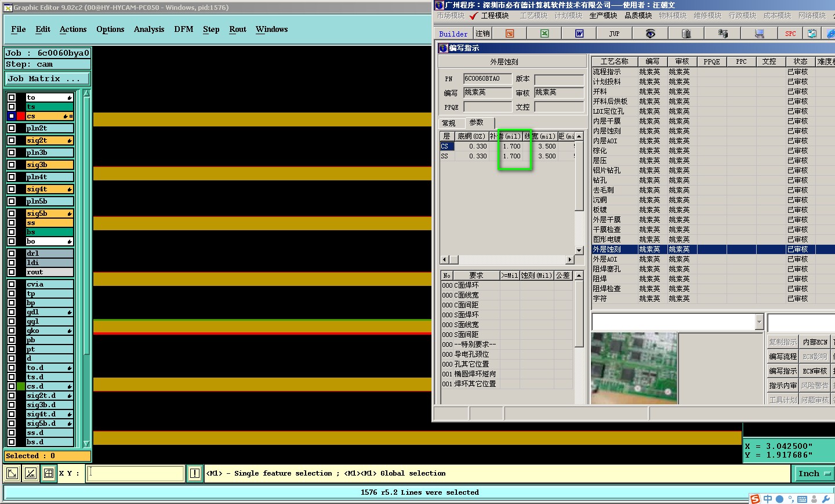
Task: Click the Excel icon in the ERP toolbar
Action: point(544,34)
